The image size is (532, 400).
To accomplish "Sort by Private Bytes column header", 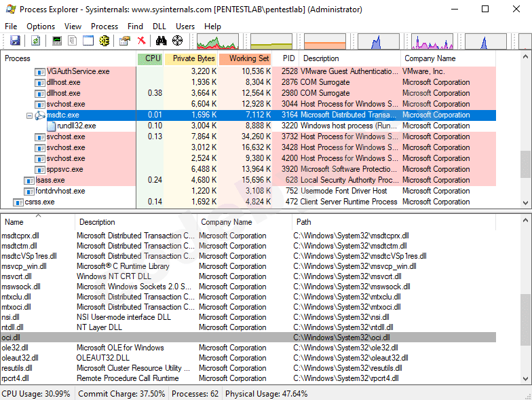I will point(191,58).
